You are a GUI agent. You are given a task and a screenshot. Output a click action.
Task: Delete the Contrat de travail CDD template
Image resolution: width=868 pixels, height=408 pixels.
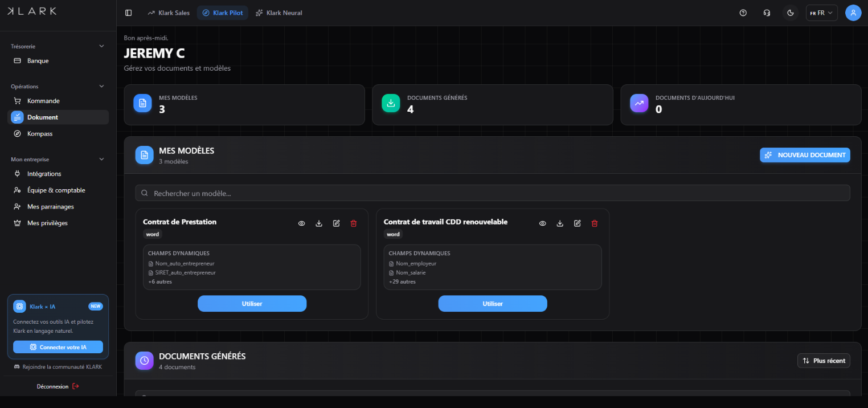pos(595,223)
